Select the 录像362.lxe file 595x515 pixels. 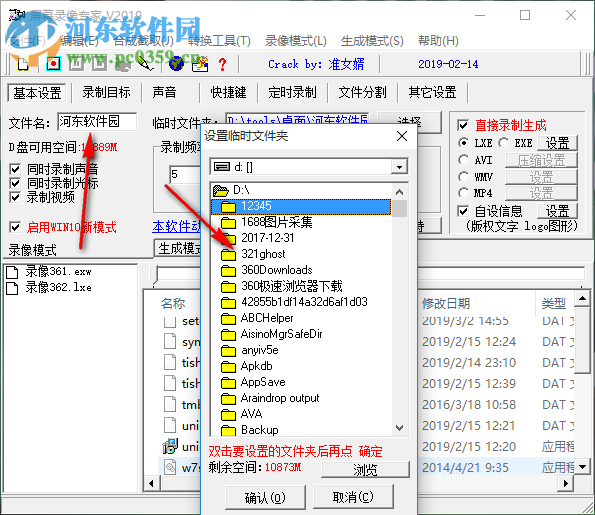tap(49, 288)
